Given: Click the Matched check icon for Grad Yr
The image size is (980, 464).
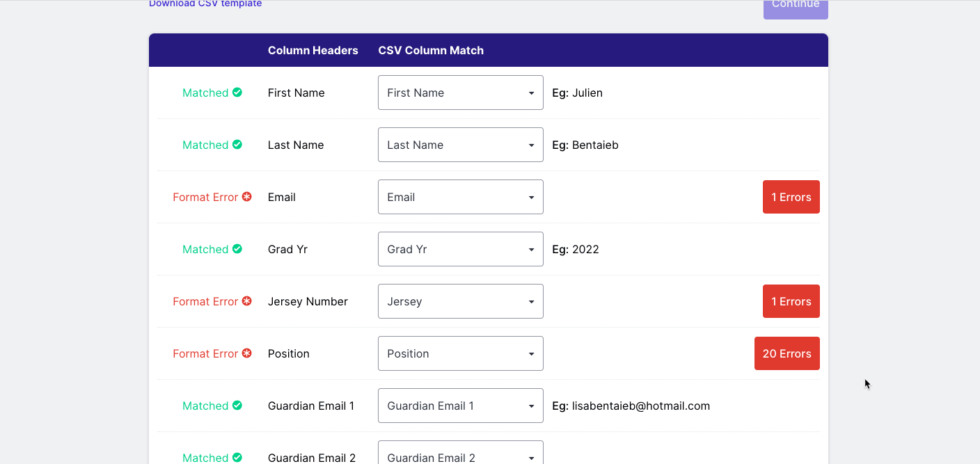Looking at the screenshot, I should coord(237,249).
